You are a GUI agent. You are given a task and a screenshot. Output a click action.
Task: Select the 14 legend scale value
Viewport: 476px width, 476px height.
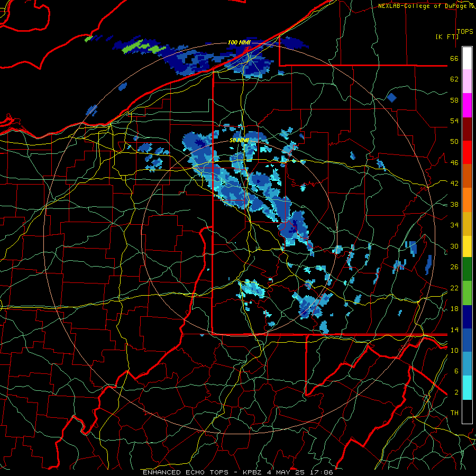(x=454, y=329)
